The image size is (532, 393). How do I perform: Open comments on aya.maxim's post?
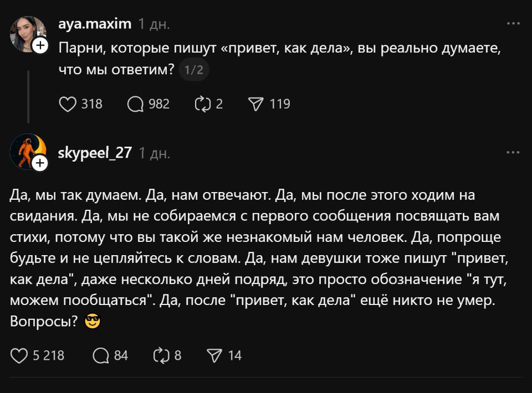click(x=135, y=103)
